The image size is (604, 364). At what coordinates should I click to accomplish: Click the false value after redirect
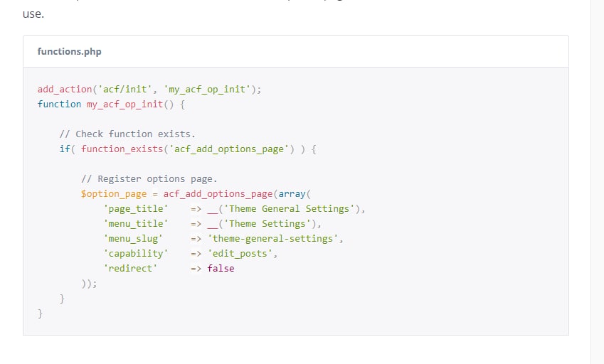pyautogui.click(x=221, y=269)
